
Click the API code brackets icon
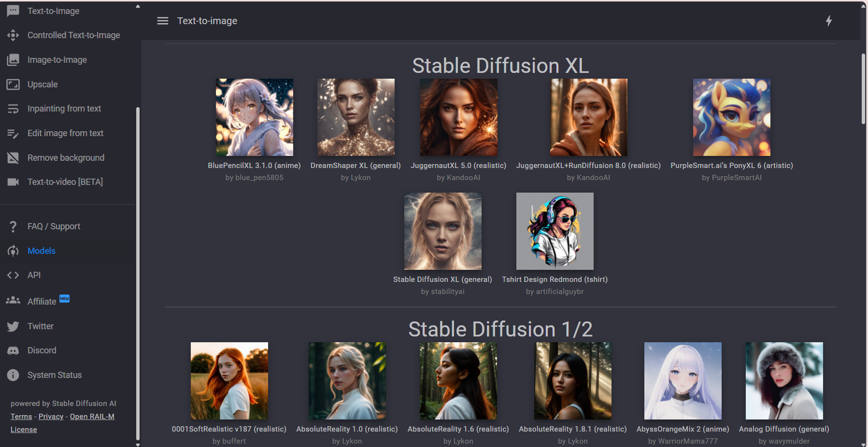(13, 275)
